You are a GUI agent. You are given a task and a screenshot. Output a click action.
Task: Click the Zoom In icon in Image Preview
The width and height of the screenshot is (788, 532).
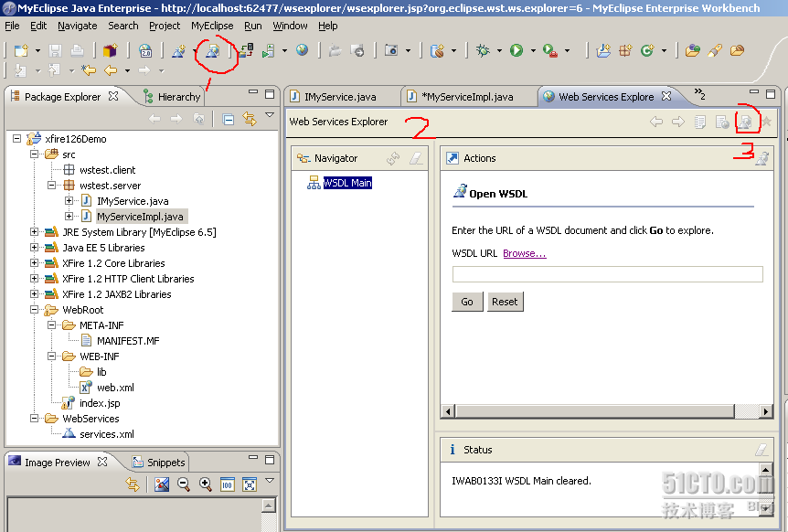tap(203, 484)
